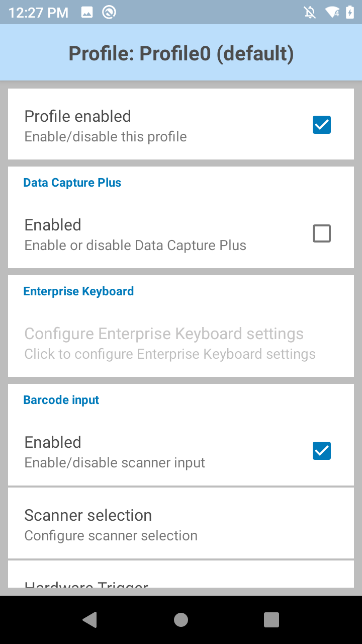Tap the battery charging status icon
This screenshot has width=362, height=644.
tap(350, 13)
